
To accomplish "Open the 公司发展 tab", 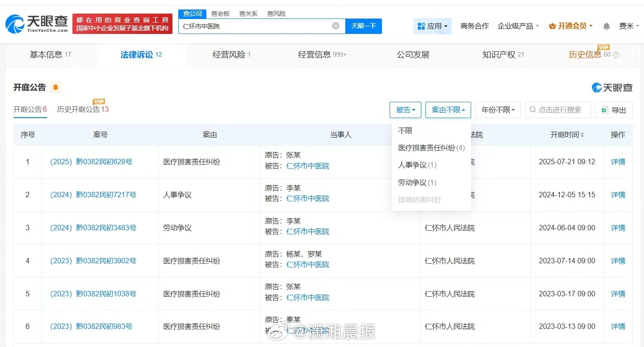I will click(x=413, y=55).
